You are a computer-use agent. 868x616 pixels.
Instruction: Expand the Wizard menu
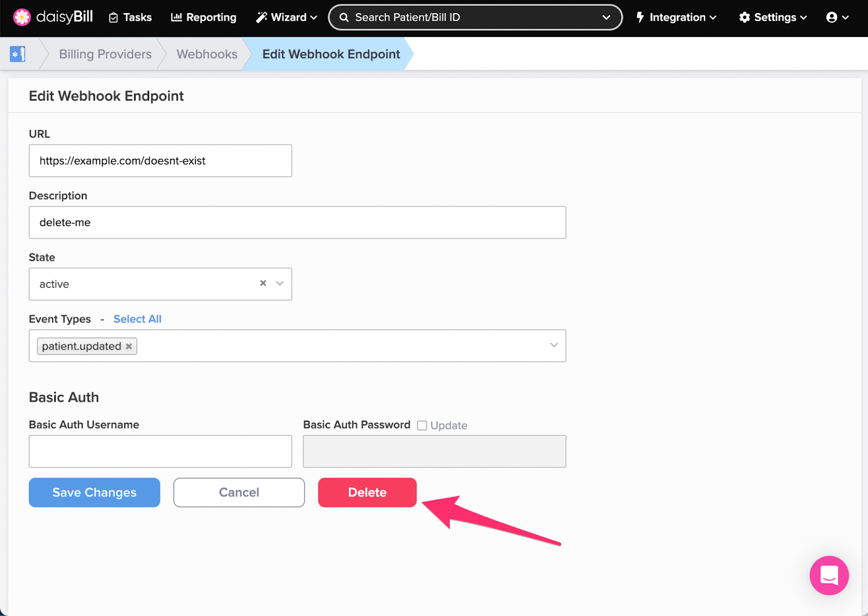[286, 17]
